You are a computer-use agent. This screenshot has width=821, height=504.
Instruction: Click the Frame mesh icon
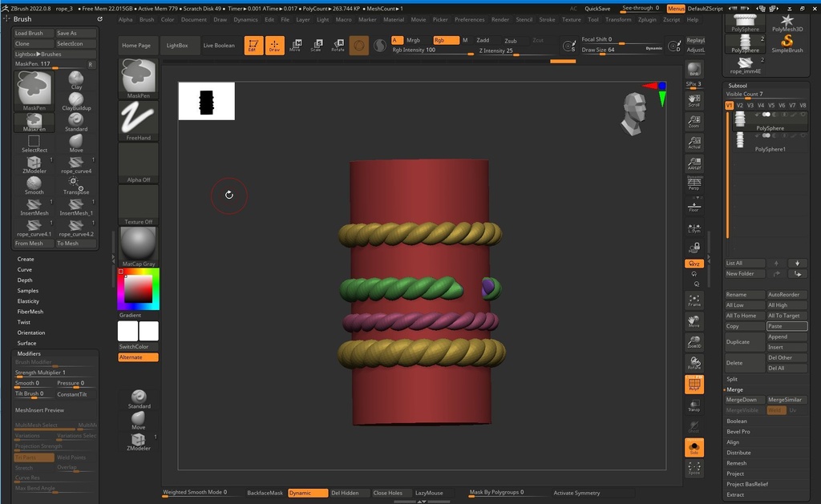coord(694,300)
